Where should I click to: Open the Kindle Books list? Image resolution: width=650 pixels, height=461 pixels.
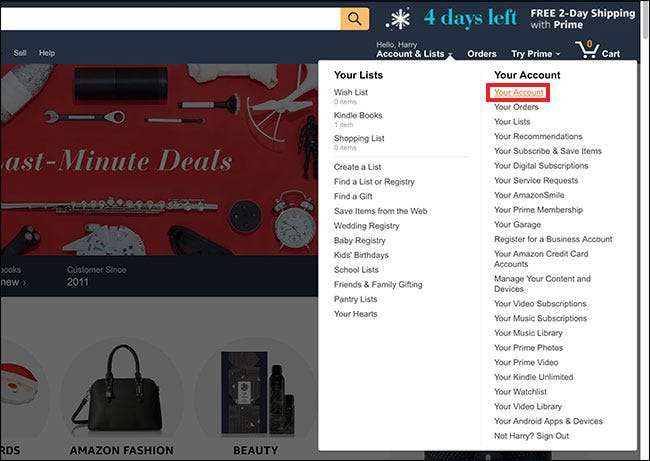click(x=358, y=115)
